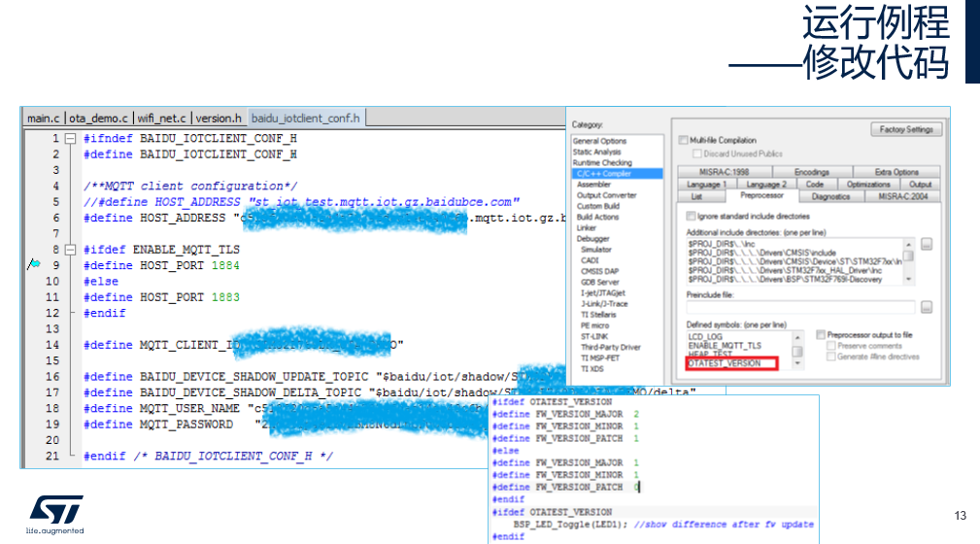The height and width of the screenshot is (544, 980).
Task: Select PE micro category
Action: click(594, 325)
